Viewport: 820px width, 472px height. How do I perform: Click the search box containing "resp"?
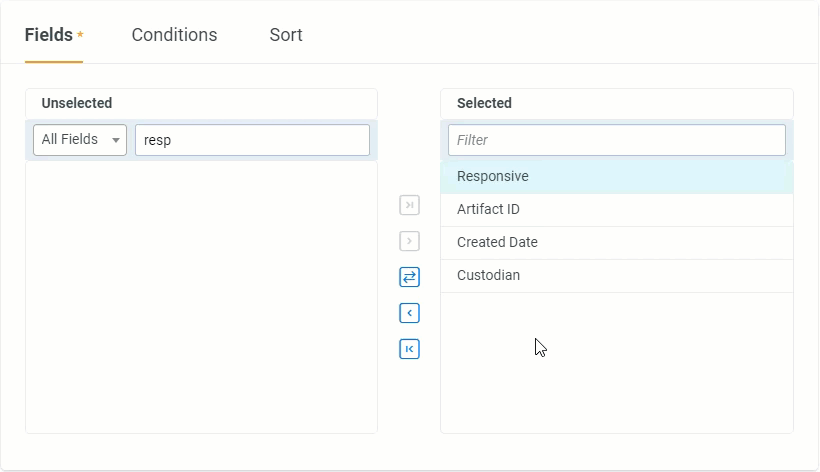pos(252,140)
